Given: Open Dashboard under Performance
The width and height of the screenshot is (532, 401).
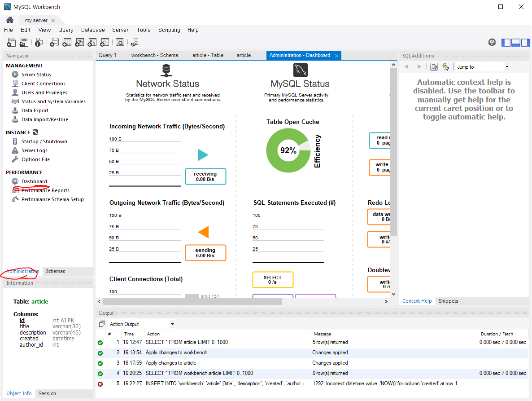Looking at the screenshot, I should pyautogui.click(x=34, y=181).
